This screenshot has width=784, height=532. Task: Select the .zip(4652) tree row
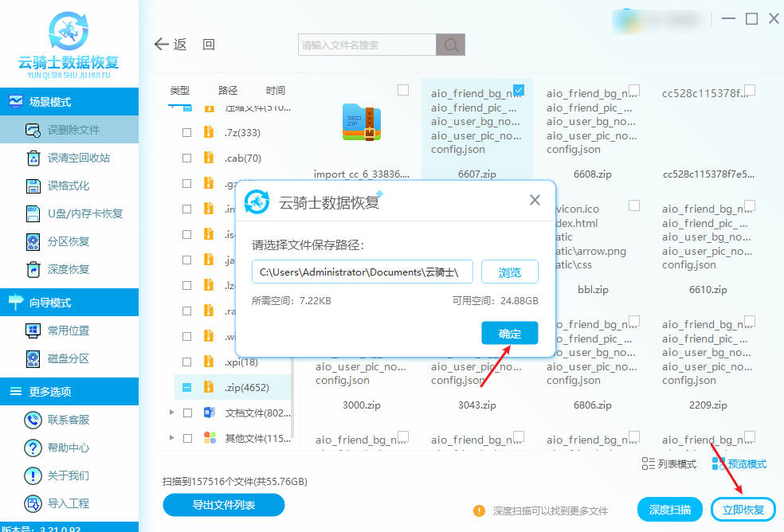coord(233,388)
